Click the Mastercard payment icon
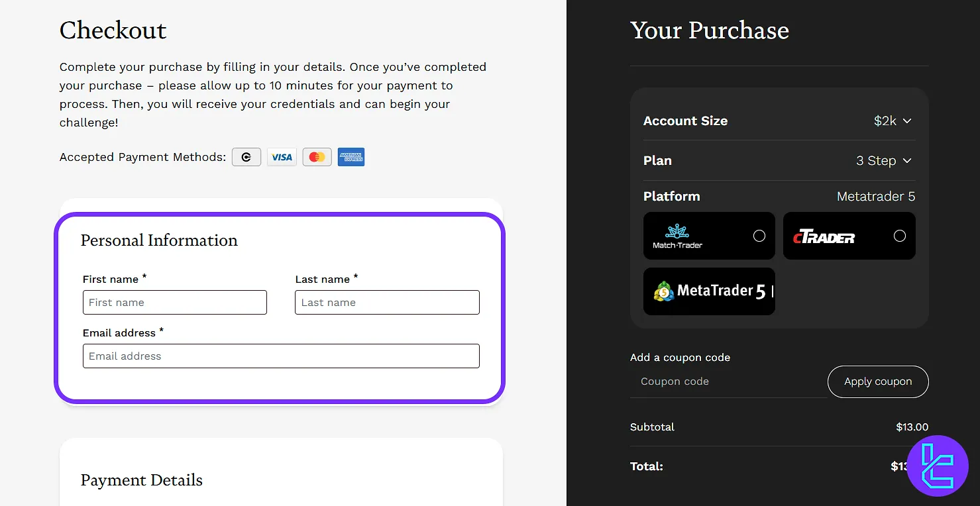Image resolution: width=980 pixels, height=506 pixels. click(317, 157)
